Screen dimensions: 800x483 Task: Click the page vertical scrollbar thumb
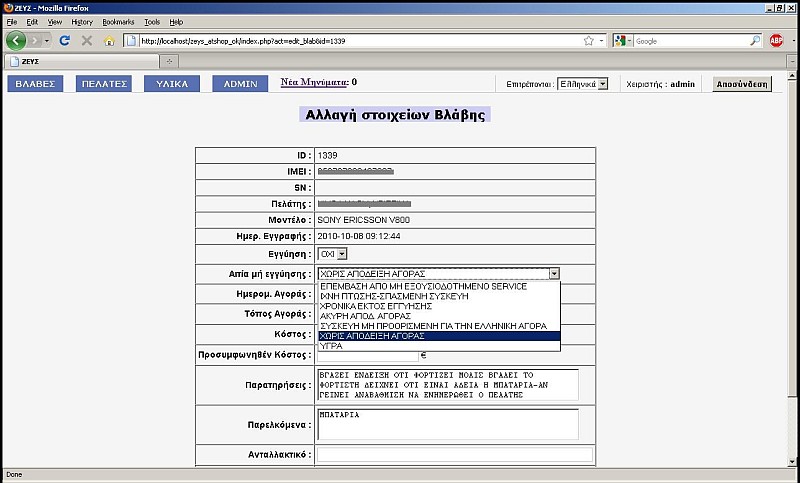(792, 238)
